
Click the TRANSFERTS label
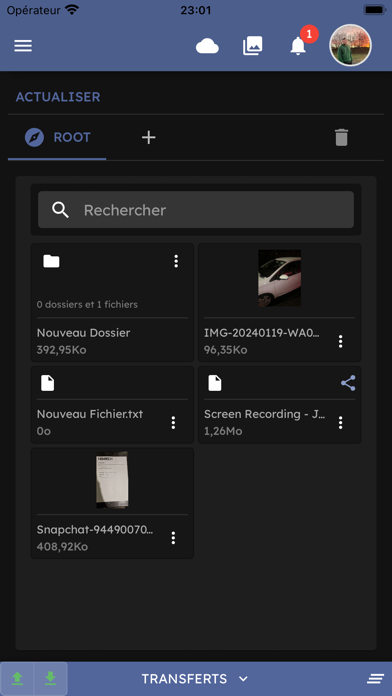tap(184, 679)
